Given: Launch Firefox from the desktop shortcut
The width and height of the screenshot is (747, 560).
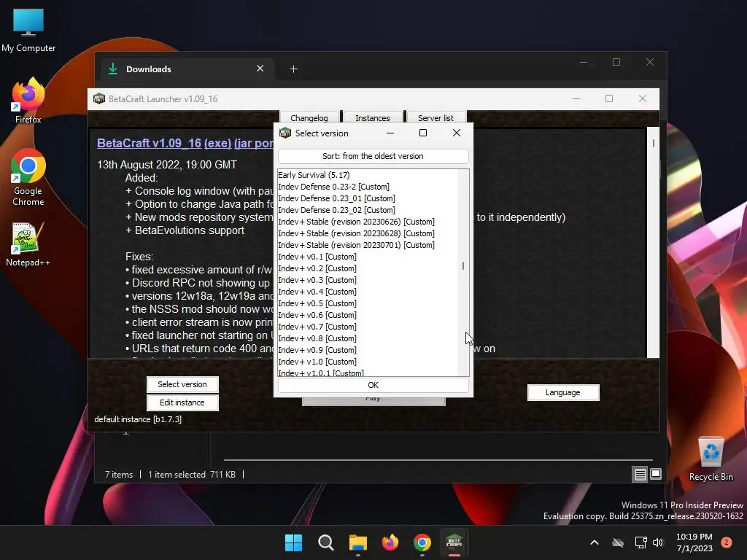Looking at the screenshot, I should click(28, 100).
